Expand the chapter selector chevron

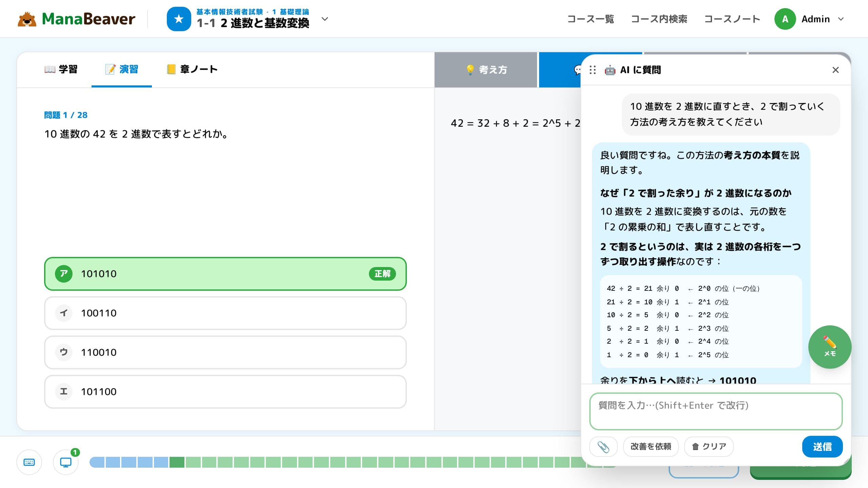(x=324, y=19)
